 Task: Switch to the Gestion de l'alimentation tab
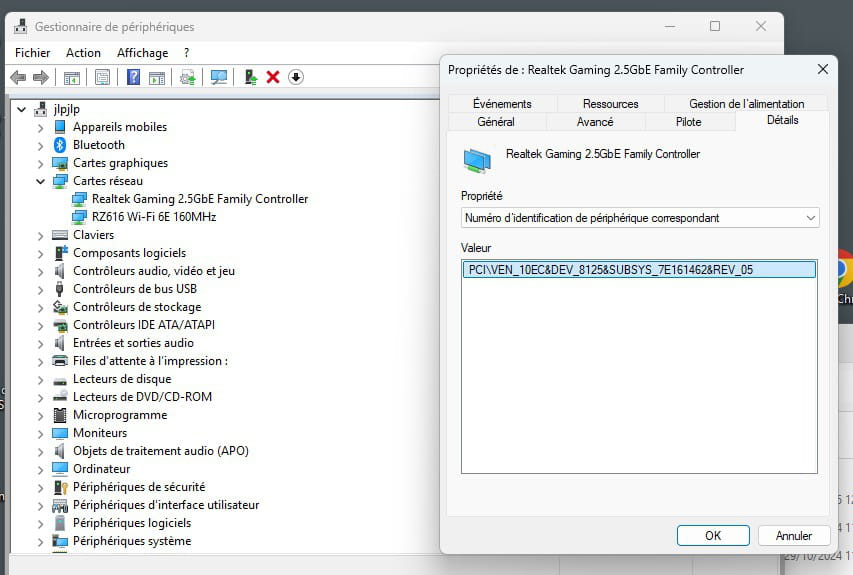tap(746, 104)
